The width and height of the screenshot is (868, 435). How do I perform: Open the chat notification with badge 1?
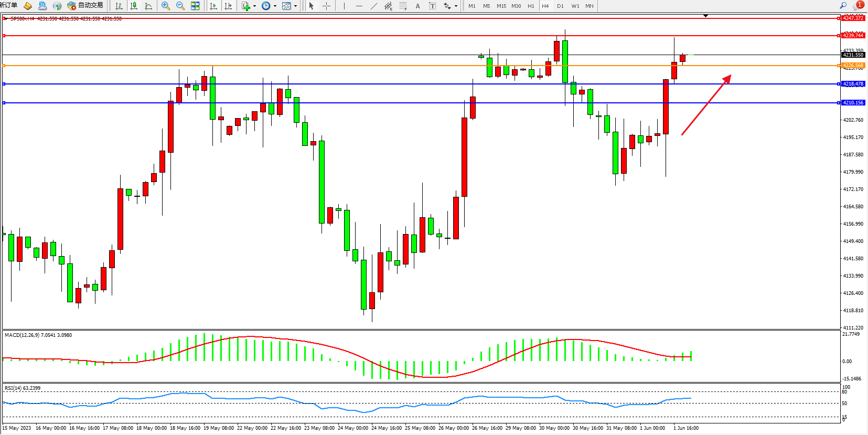coord(858,5)
